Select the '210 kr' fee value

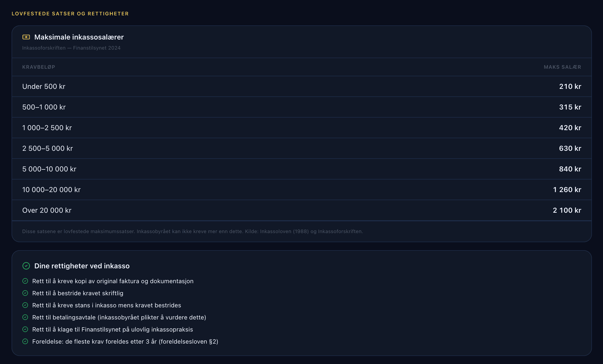[570, 86]
